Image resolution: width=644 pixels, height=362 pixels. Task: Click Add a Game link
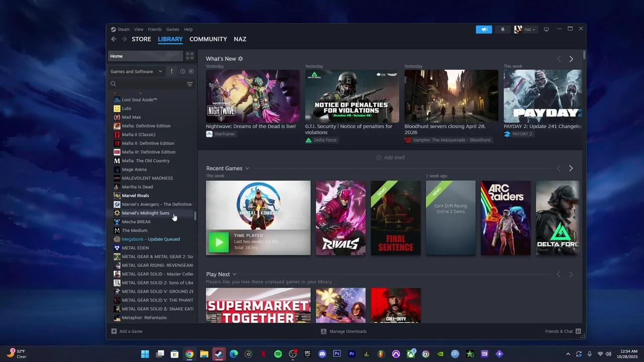click(x=131, y=331)
